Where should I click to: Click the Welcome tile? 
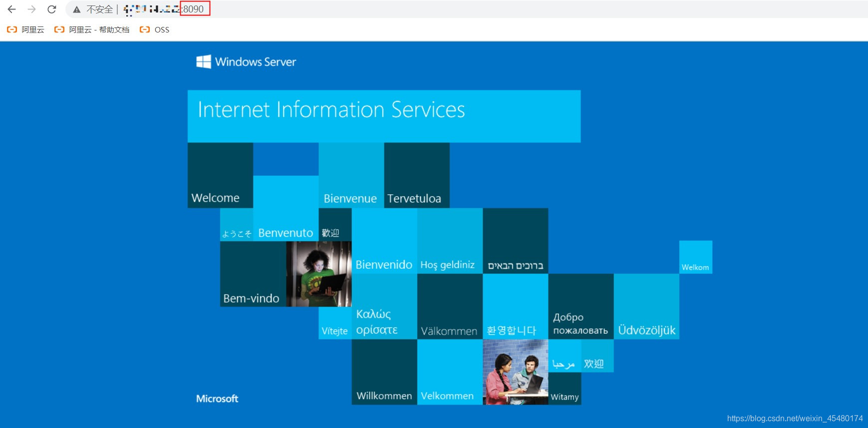(220, 175)
